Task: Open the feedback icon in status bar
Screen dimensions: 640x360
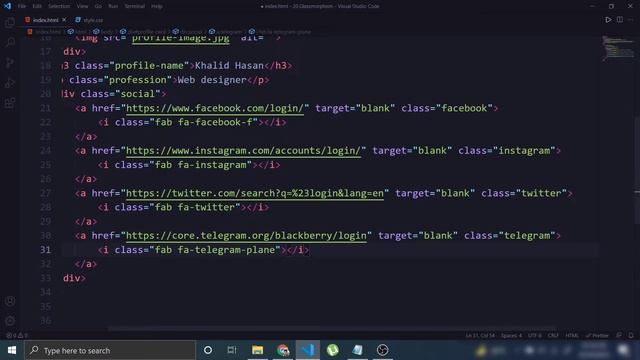Action: (619, 336)
